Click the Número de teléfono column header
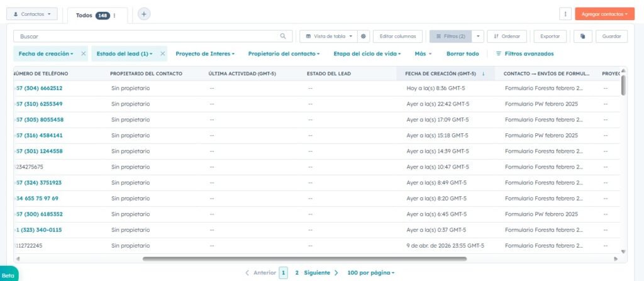644x281 pixels. [x=41, y=74]
